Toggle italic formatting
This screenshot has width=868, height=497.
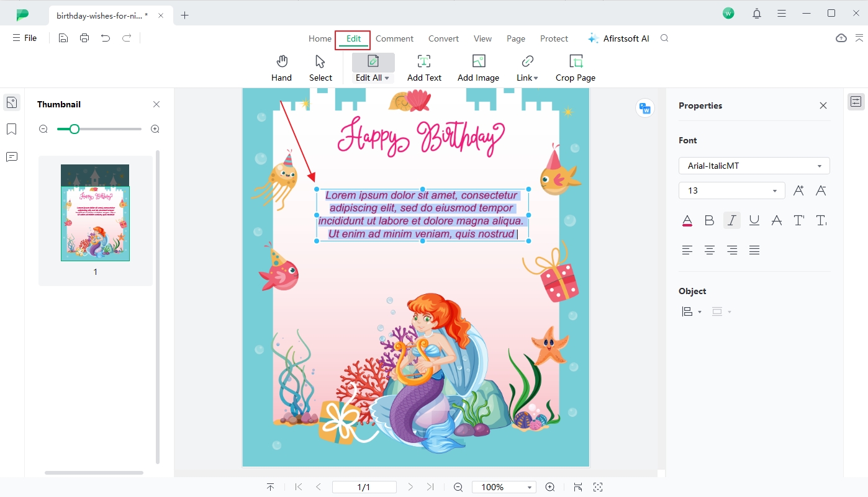(732, 220)
